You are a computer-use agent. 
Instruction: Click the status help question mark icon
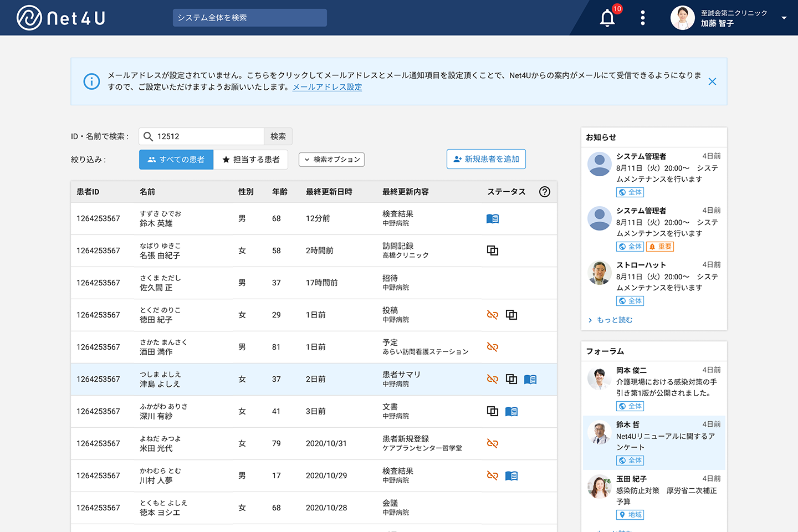[544, 192]
